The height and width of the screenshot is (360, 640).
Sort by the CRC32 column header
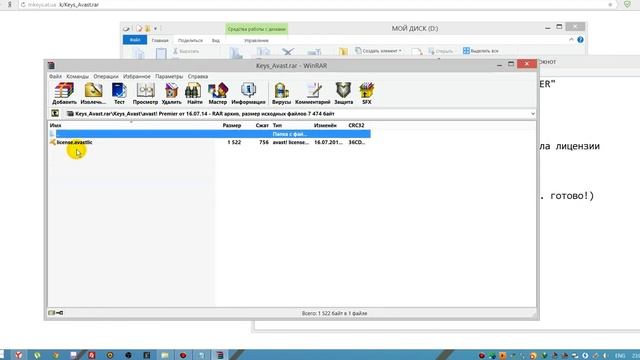356,125
